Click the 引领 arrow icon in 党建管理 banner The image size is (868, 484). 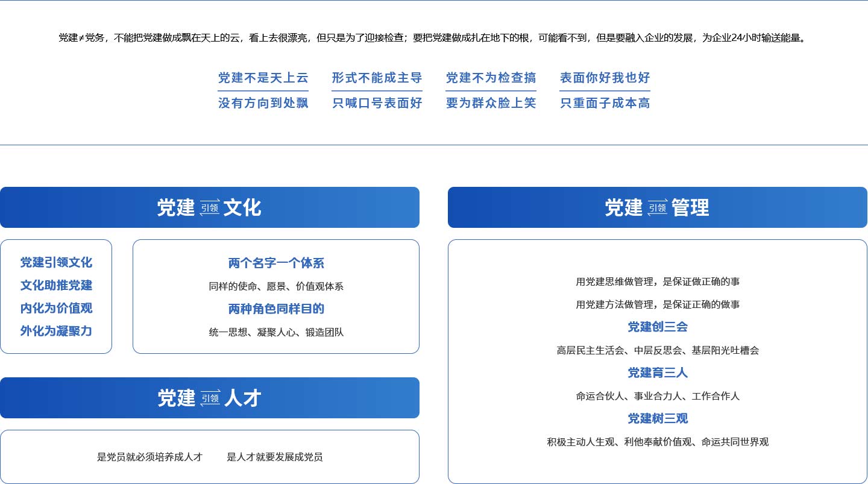658,207
